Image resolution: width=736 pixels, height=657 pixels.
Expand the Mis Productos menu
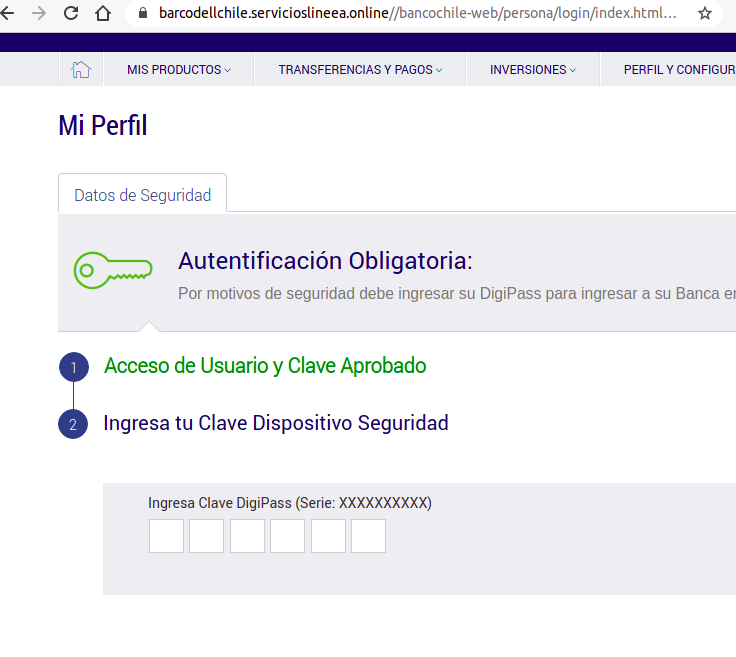178,70
